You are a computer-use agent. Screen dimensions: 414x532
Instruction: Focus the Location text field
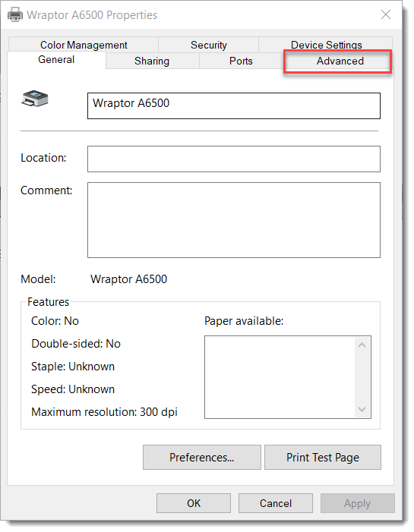(234, 159)
